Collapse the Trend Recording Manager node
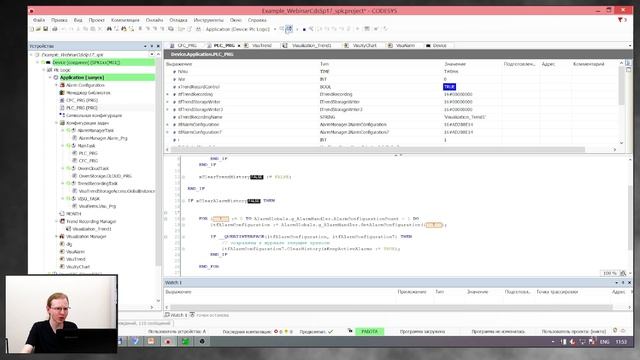 tap(56, 221)
